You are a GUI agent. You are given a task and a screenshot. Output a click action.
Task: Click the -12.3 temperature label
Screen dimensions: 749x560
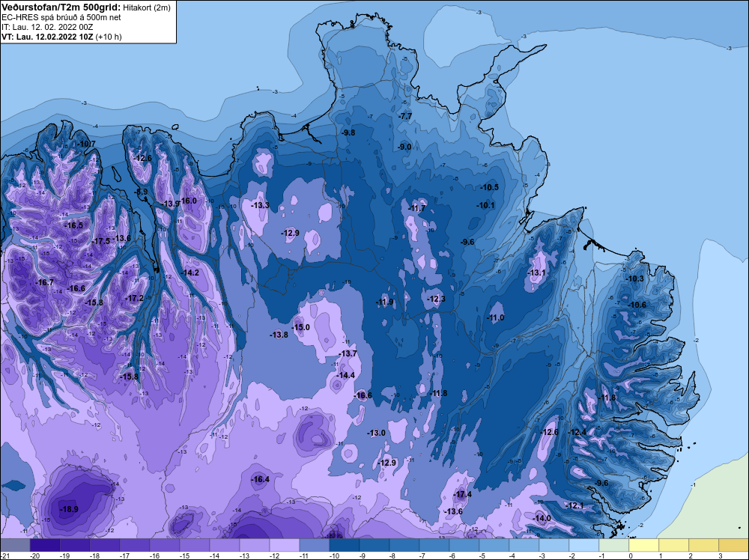(x=436, y=299)
